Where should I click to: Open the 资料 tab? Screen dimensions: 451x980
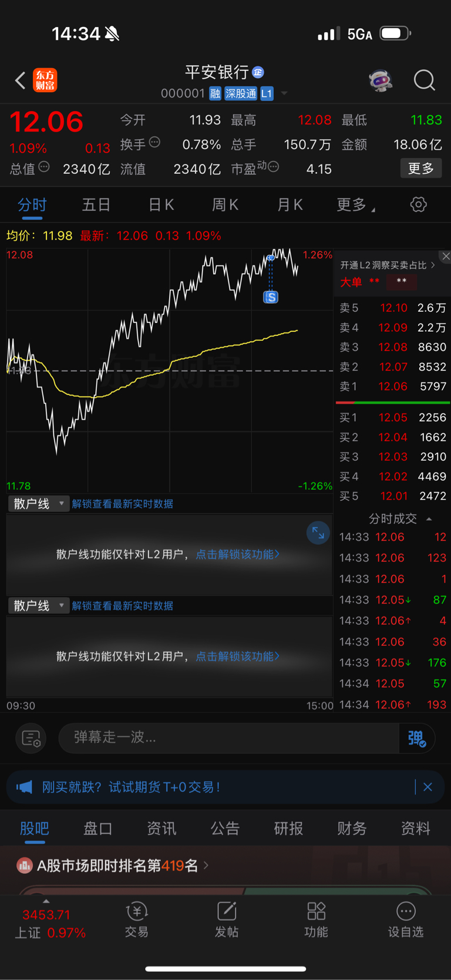point(416,829)
